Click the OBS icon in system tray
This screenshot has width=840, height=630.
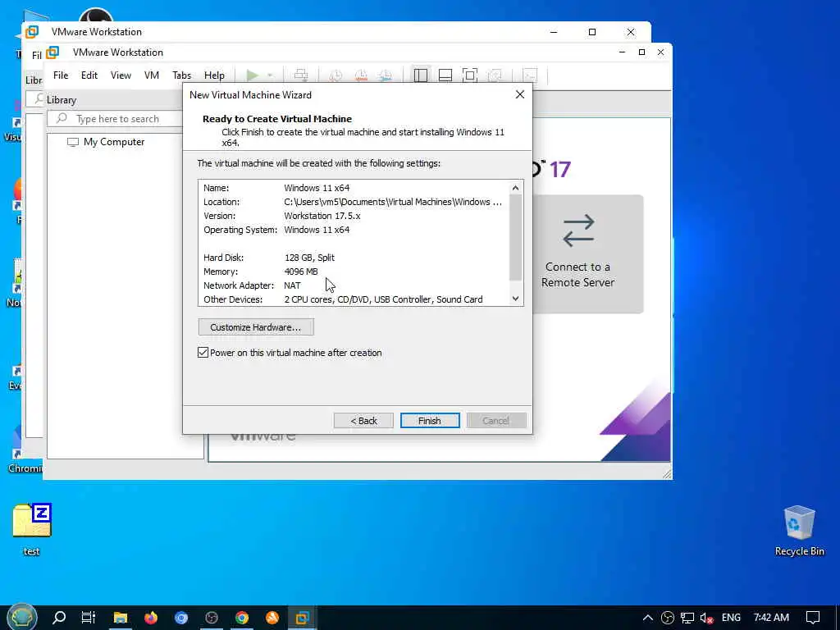tap(668, 618)
